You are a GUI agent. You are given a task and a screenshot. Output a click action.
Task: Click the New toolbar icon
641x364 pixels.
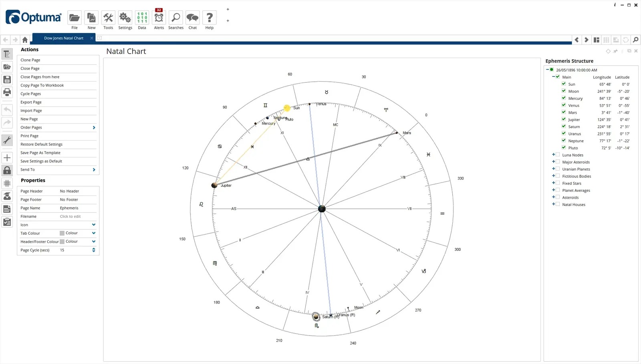pos(91,18)
